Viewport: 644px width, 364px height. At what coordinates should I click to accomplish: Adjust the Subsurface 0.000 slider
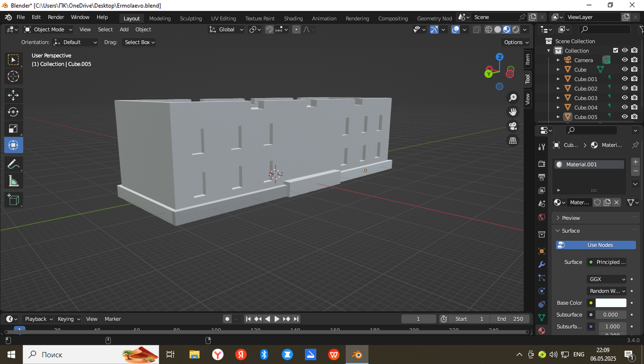click(611, 315)
